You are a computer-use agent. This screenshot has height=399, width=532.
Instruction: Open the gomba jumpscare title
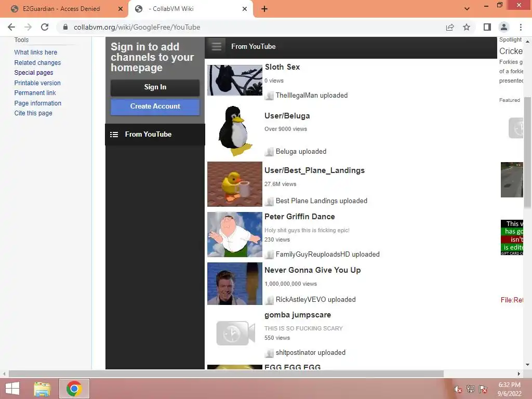click(x=298, y=315)
